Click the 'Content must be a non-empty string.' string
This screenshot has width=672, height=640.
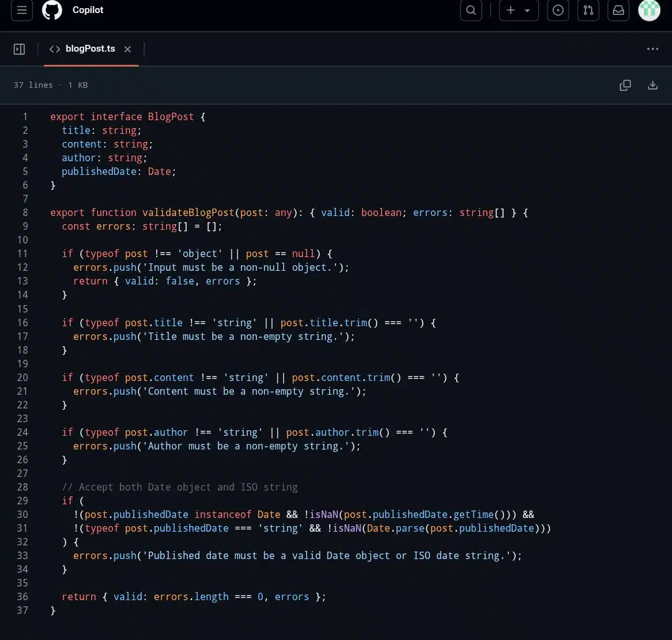(x=251, y=392)
